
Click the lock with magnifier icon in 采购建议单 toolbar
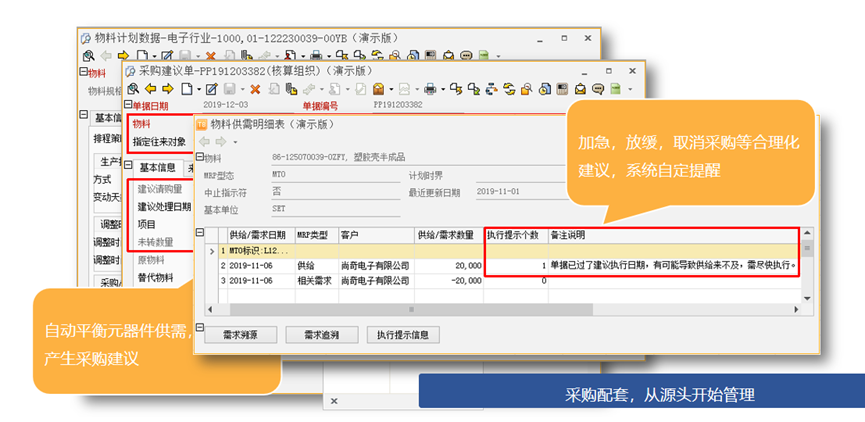(527, 89)
